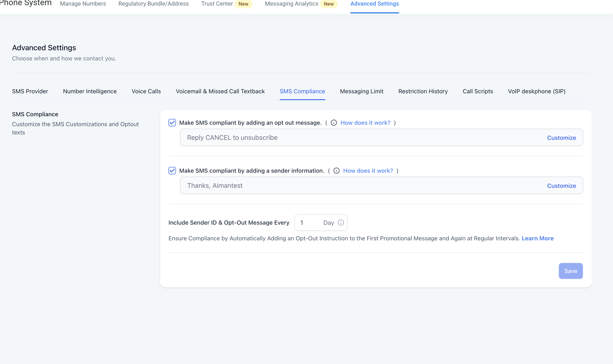Go to Voicemail & Missed Call Textback tab

coord(220,91)
